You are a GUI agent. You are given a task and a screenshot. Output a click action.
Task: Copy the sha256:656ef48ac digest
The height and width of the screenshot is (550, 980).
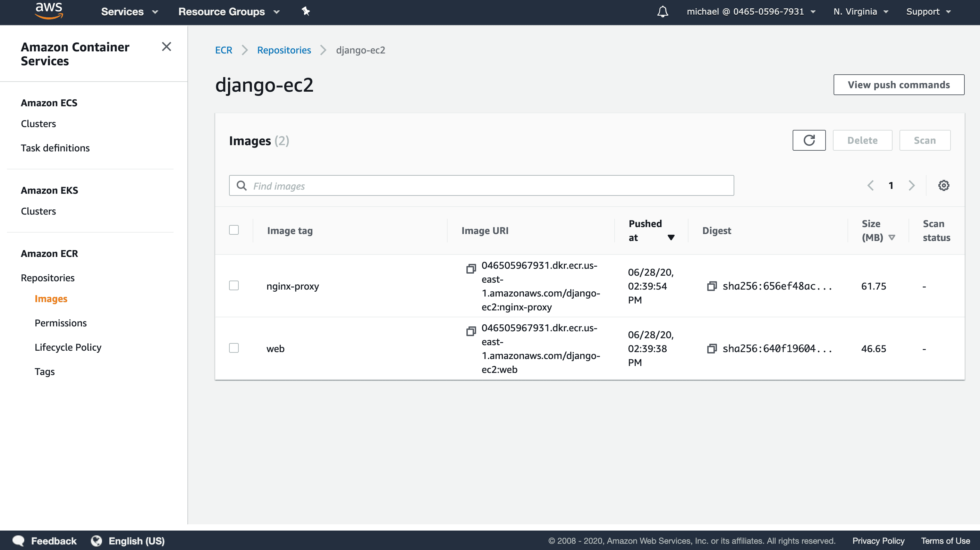[712, 286]
